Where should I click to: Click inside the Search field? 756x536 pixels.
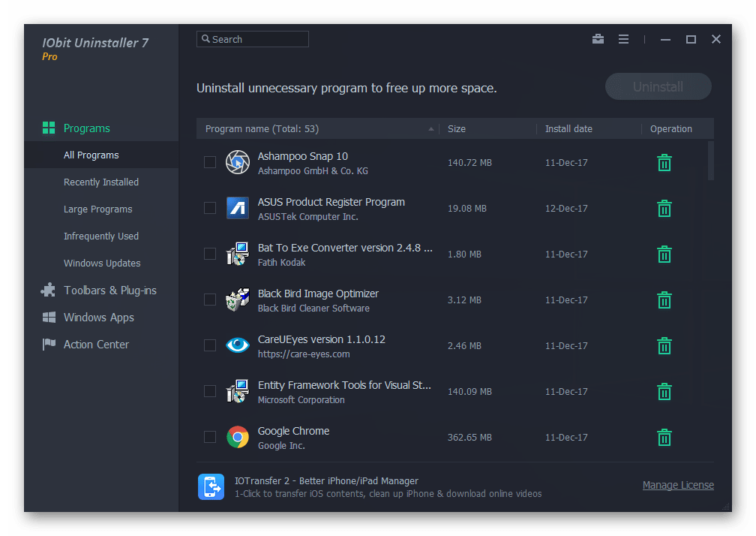point(252,38)
